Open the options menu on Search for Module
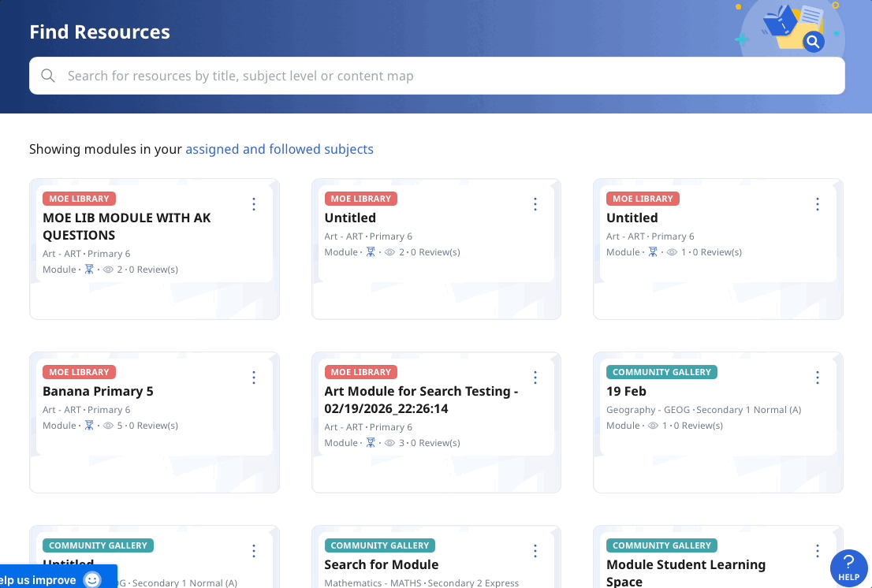 (x=535, y=550)
